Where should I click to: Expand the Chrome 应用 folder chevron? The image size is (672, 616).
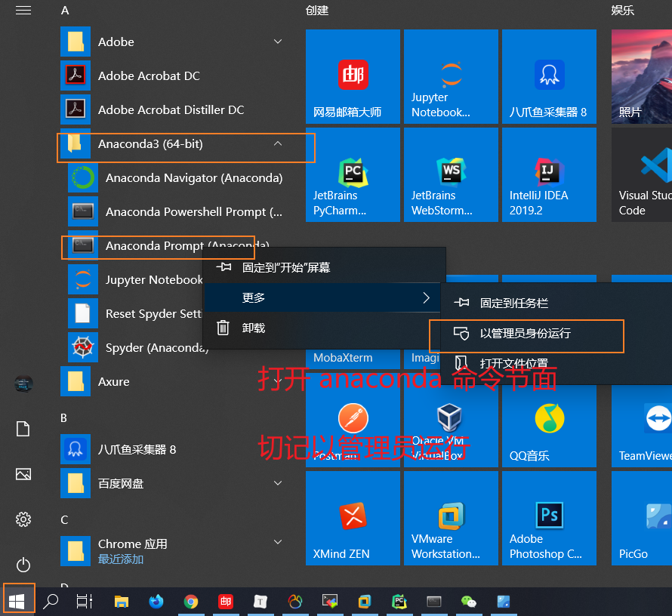(278, 542)
